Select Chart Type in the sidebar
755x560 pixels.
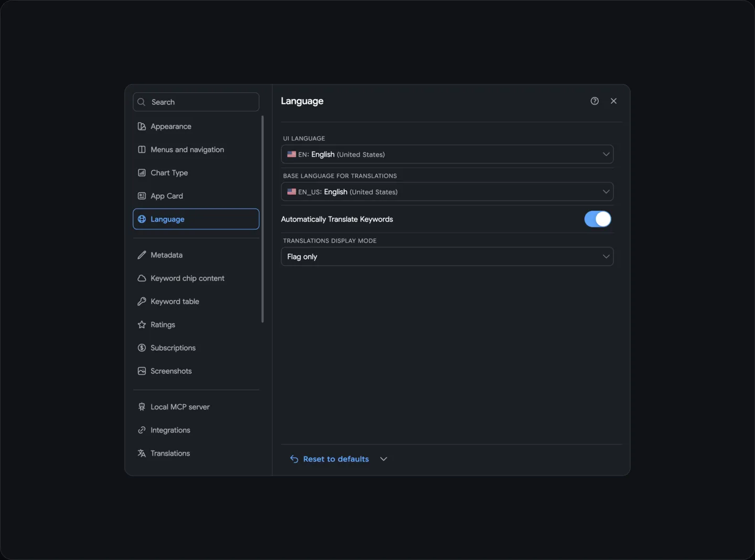(x=196, y=173)
